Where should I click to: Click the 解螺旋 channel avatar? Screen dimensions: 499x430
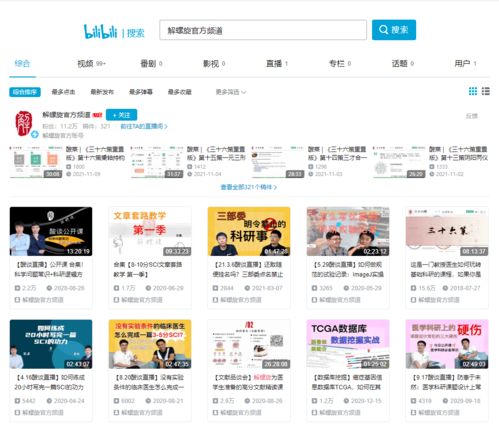click(x=24, y=124)
